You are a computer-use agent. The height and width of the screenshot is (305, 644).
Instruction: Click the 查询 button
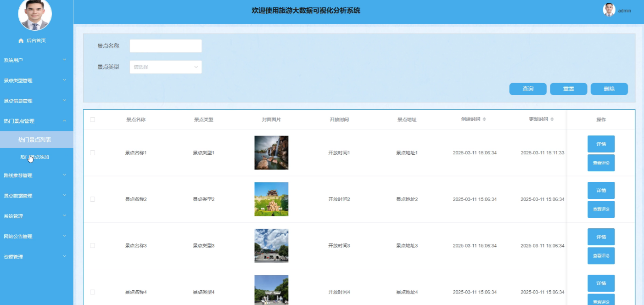(527, 89)
